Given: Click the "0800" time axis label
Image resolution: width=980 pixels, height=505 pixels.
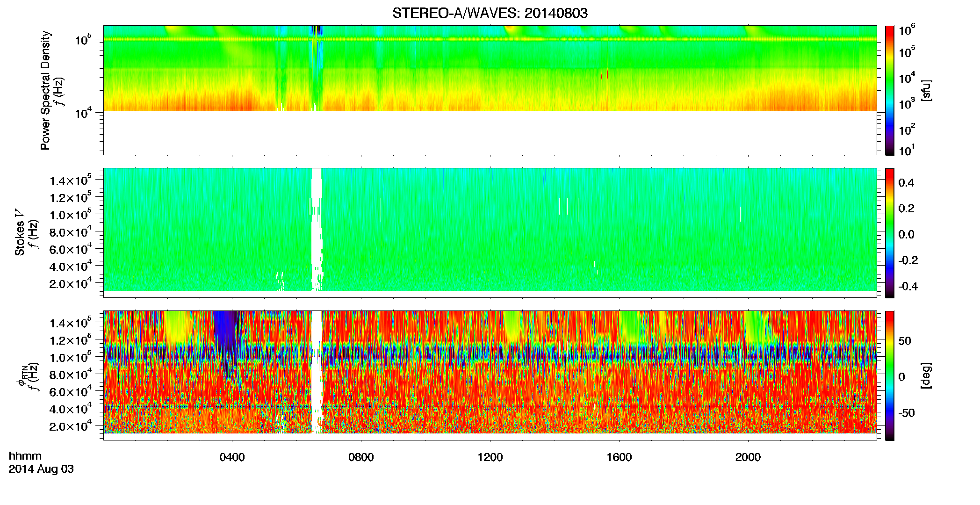Looking at the screenshot, I should [361, 457].
